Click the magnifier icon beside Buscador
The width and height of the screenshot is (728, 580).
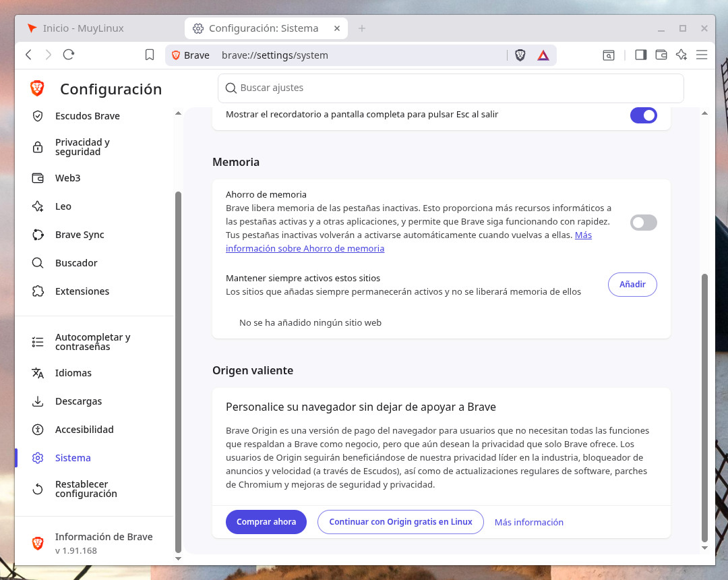38,263
